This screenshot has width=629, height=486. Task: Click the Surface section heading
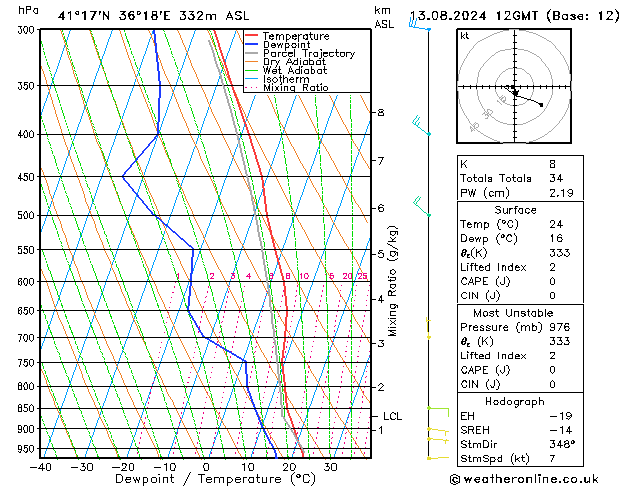point(515,210)
